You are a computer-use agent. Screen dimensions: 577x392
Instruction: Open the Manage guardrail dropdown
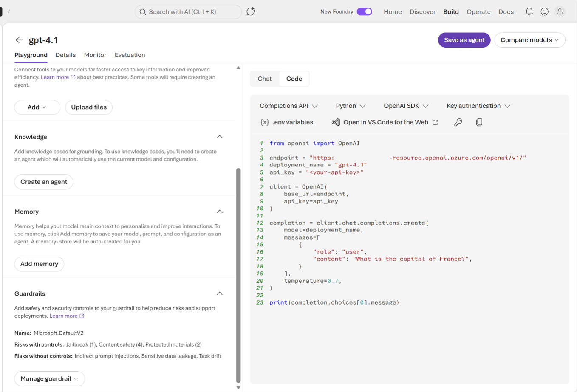(50, 379)
